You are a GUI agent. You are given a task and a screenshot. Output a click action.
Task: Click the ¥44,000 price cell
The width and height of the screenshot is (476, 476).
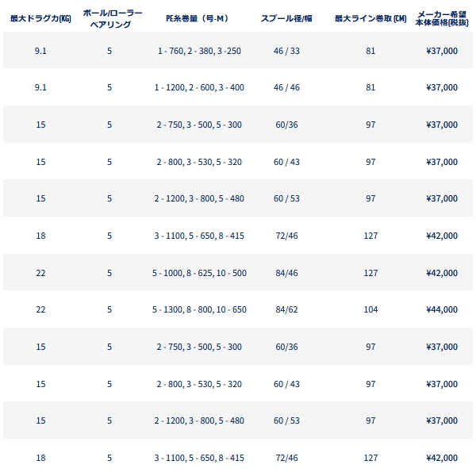point(441,309)
